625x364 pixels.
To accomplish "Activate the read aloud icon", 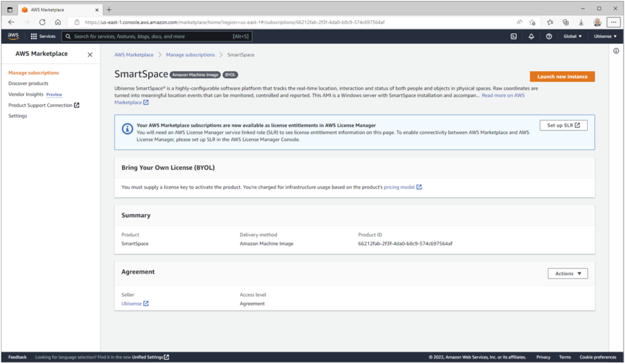I will coord(519,23).
